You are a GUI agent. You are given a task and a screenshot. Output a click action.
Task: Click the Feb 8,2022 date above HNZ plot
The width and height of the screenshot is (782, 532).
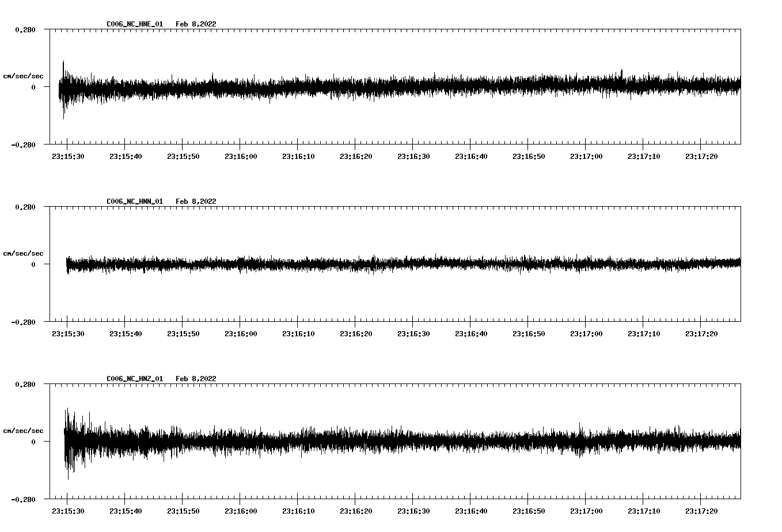tap(196, 379)
